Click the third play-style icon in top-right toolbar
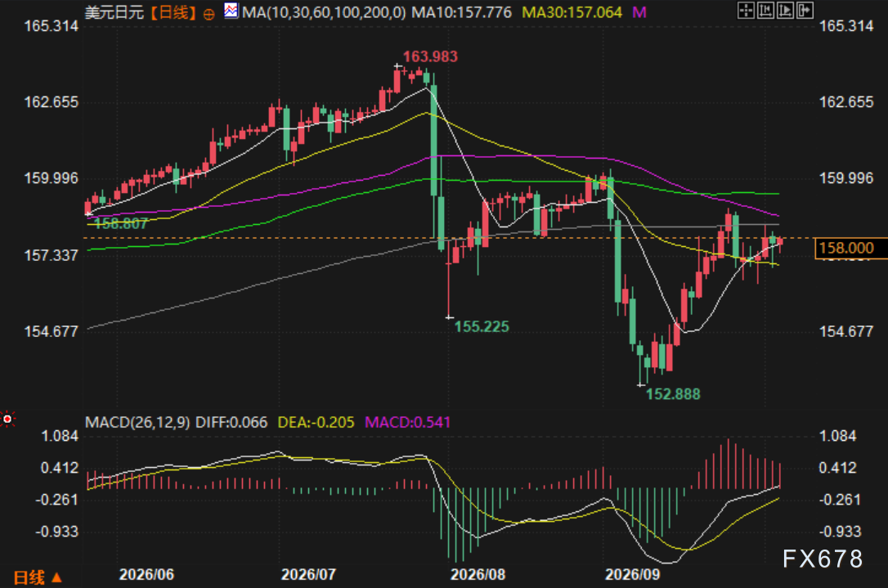The height and width of the screenshot is (588, 888). 785,10
